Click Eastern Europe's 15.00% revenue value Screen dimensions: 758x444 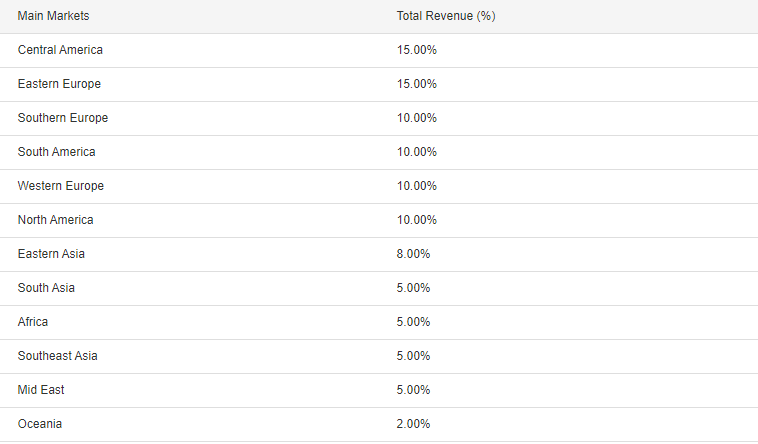click(417, 84)
